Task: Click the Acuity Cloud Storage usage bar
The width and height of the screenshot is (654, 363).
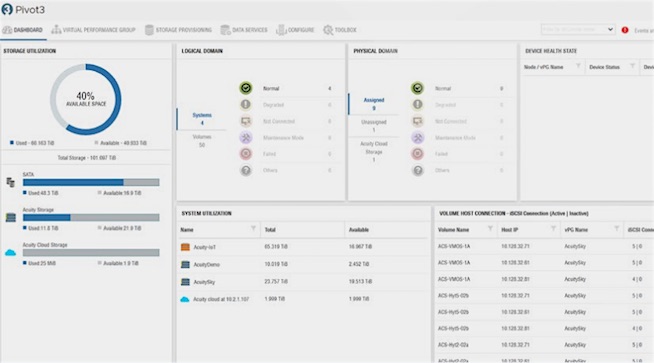Action: 91,252
